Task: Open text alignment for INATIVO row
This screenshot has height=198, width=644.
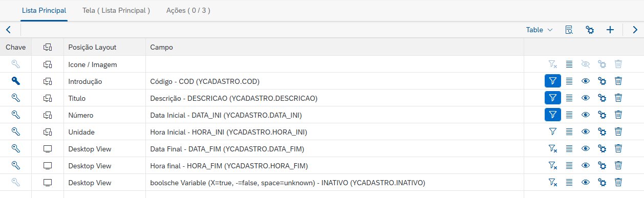Action: coord(569,182)
